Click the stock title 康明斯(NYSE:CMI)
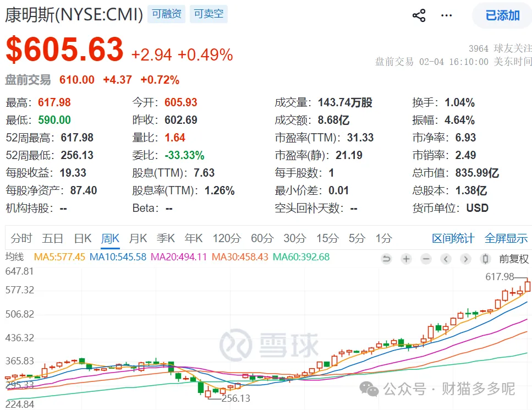The width and height of the screenshot is (532, 410). point(74,15)
